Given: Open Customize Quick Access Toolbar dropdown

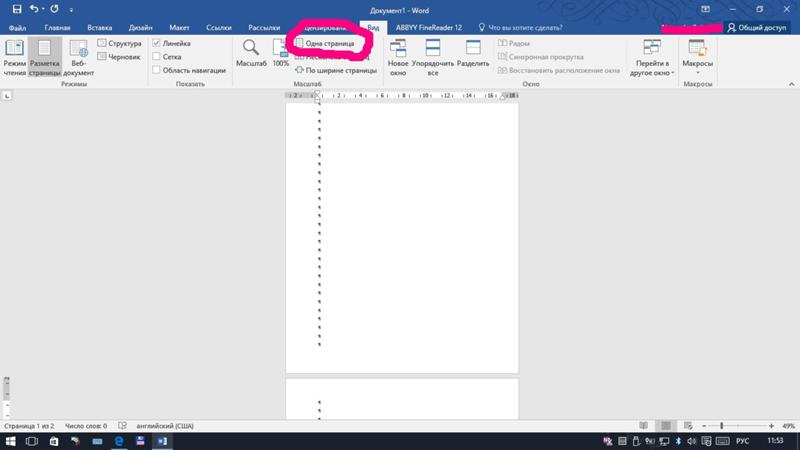Looking at the screenshot, I should coord(71,10).
